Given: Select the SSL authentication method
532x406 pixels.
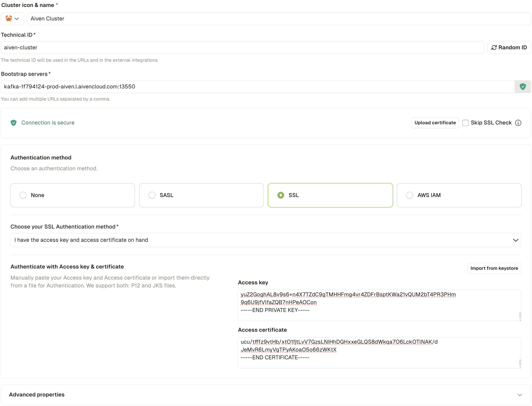Looking at the screenshot, I should [330, 195].
